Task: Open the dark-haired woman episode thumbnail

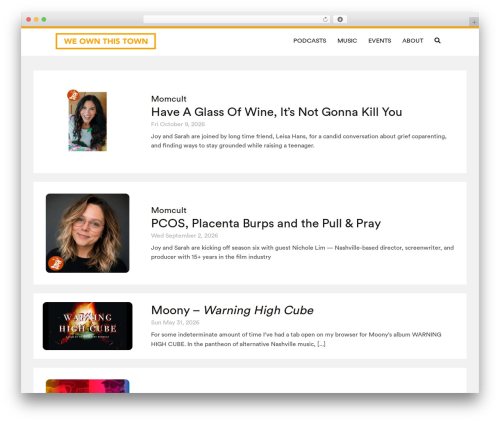Action: point(87,121)
